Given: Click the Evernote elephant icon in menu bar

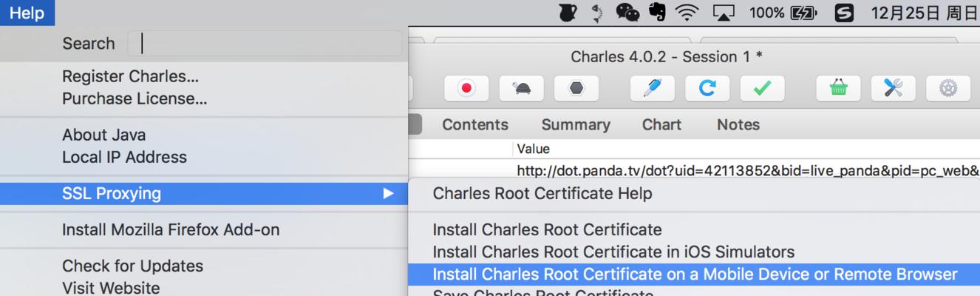Looking at the screenshot, I should [657, 13].
